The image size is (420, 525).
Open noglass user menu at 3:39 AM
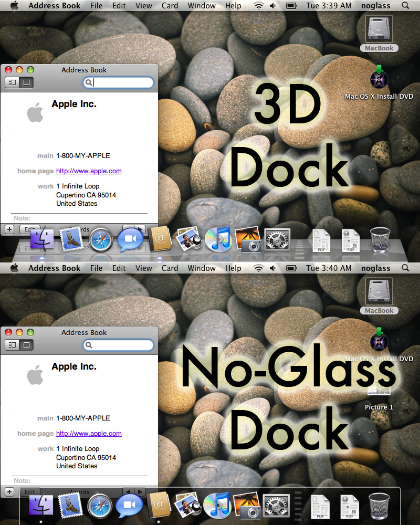click(376, 6)
